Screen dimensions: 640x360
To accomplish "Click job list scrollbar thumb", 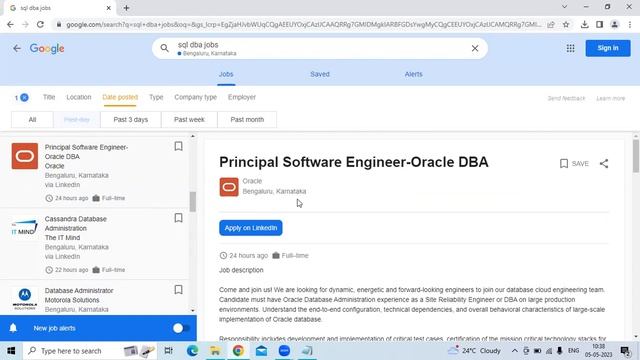I will [193, 201].
